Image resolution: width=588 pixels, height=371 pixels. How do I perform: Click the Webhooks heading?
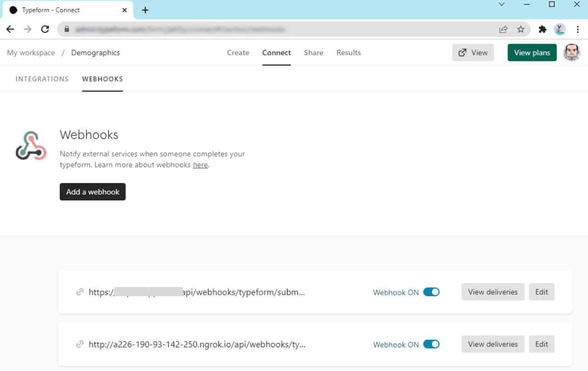click(89, 135)
